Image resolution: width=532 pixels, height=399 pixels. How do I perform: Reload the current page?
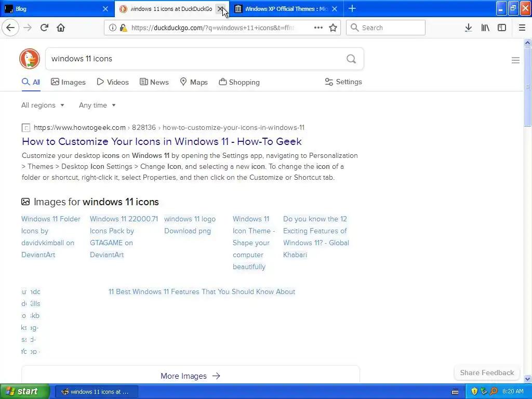(44, 28)
